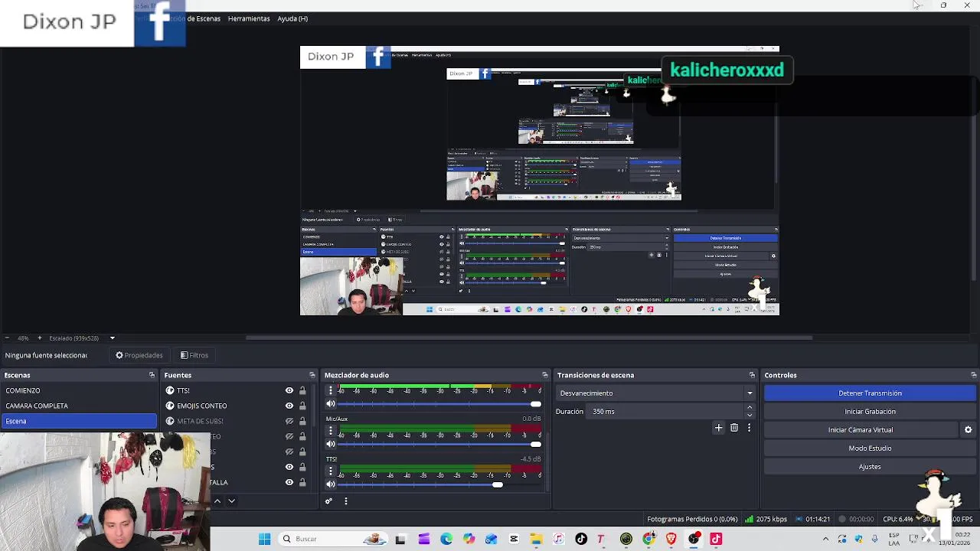Undock the Escenas panel

pos(152,375)
